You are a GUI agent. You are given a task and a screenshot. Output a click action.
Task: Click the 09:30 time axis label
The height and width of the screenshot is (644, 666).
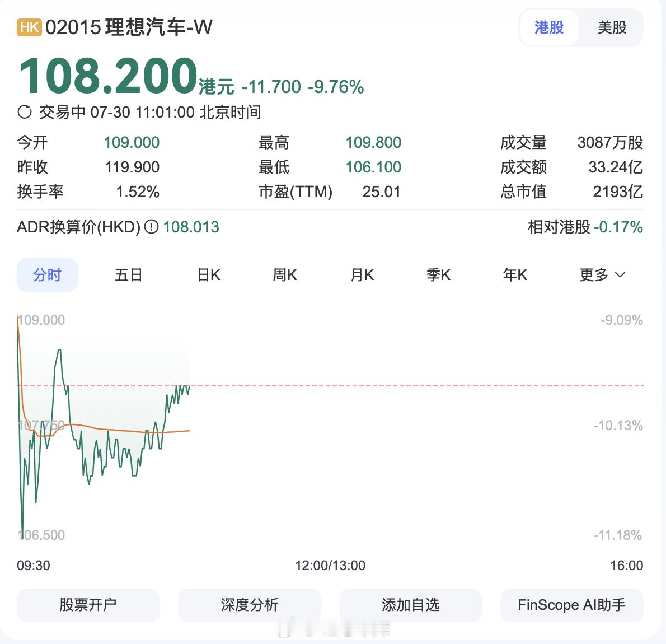click(34, 566)
